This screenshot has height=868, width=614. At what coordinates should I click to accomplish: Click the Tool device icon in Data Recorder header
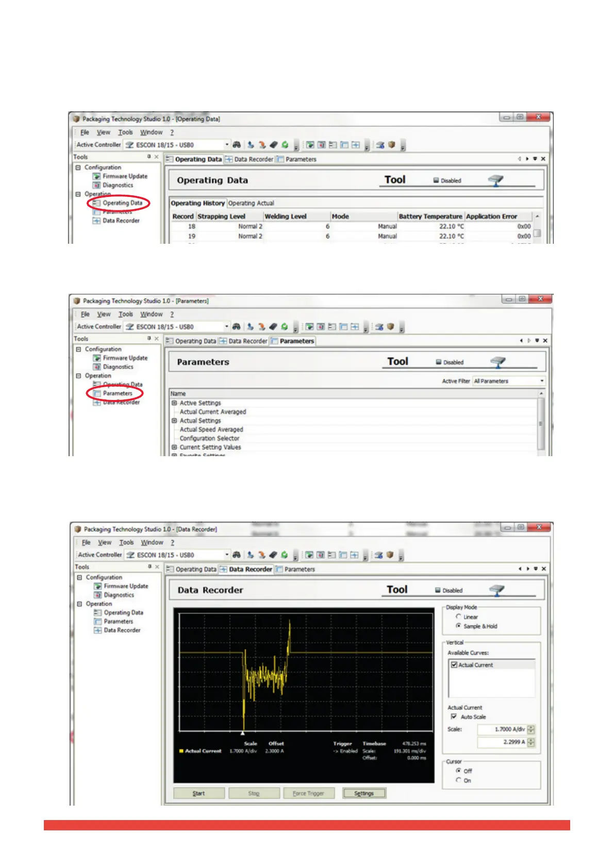(x=496, y=590)
